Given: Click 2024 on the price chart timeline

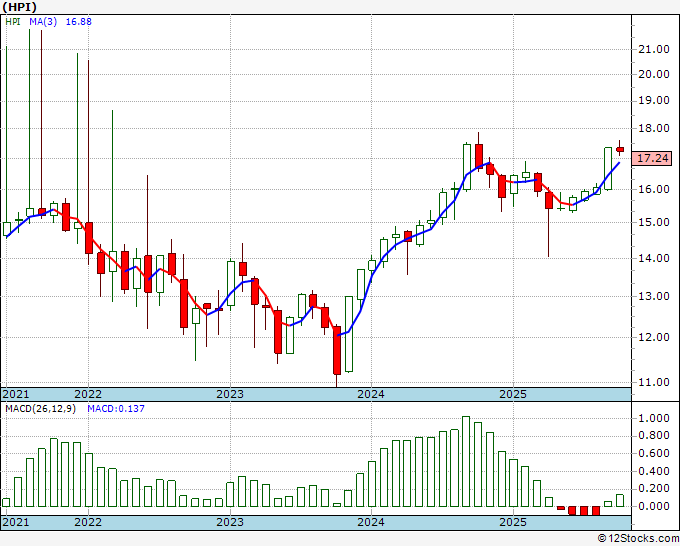Looking at the screenshot, I should click(x=371, y=394).
